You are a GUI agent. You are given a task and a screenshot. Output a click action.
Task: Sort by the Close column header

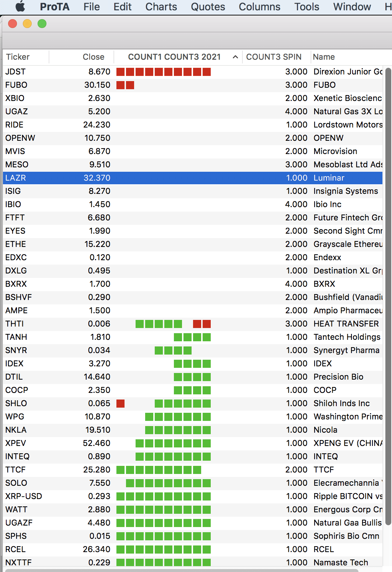81,57
